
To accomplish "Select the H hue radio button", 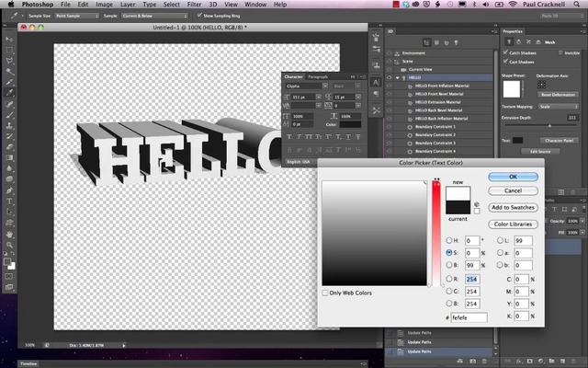I will 447,239.
